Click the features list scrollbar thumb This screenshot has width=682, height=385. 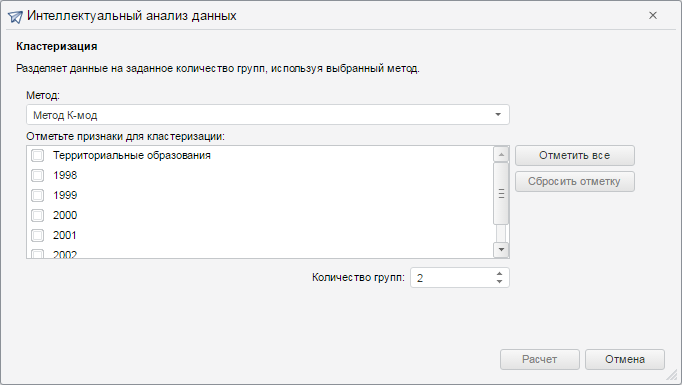(501, 194)
